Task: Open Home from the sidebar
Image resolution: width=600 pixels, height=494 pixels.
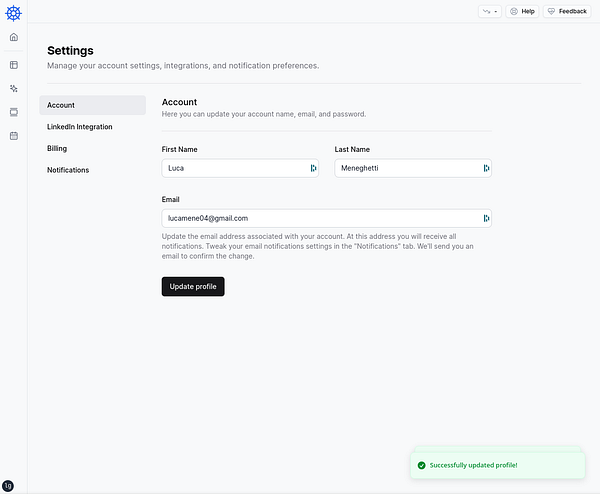Action: pos(14,38)
